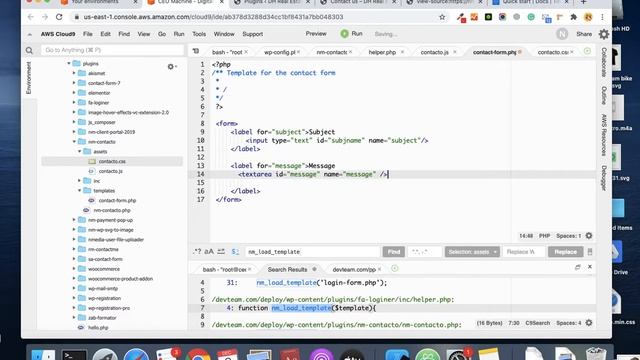Expand the inc folder
The width and height of the screenshot is (640, 360).
point(80,181)
